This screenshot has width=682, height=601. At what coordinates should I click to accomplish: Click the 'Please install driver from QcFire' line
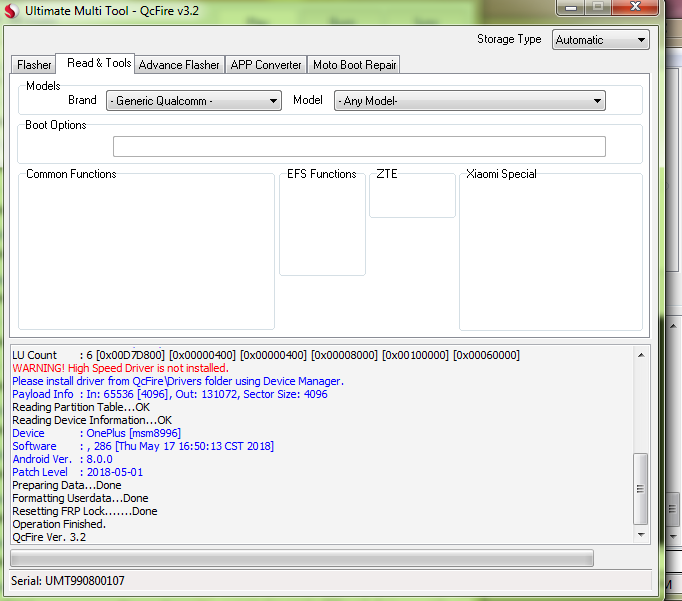(x=178, y=381)
